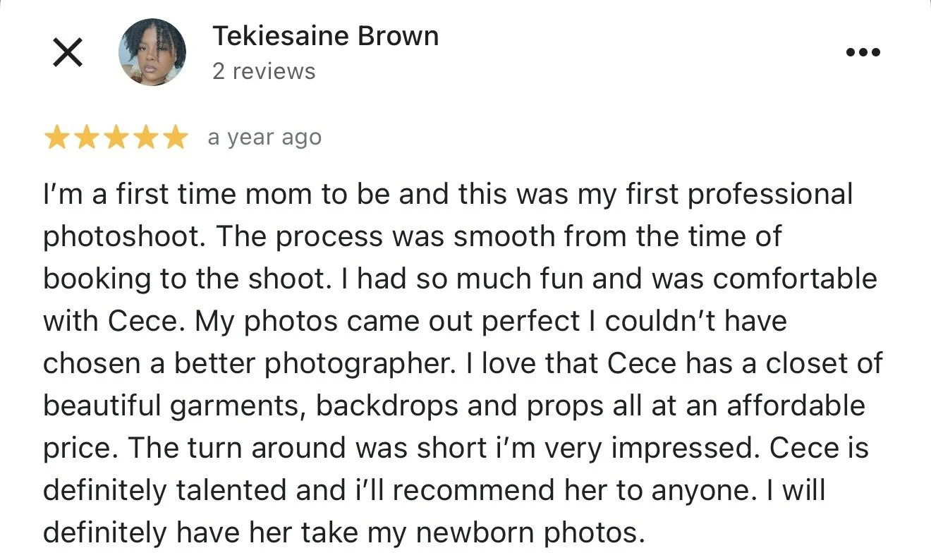Click the line starting "photoshoot. The process"
The width and height of the screenshot is (931, 560).
[413, 237]
